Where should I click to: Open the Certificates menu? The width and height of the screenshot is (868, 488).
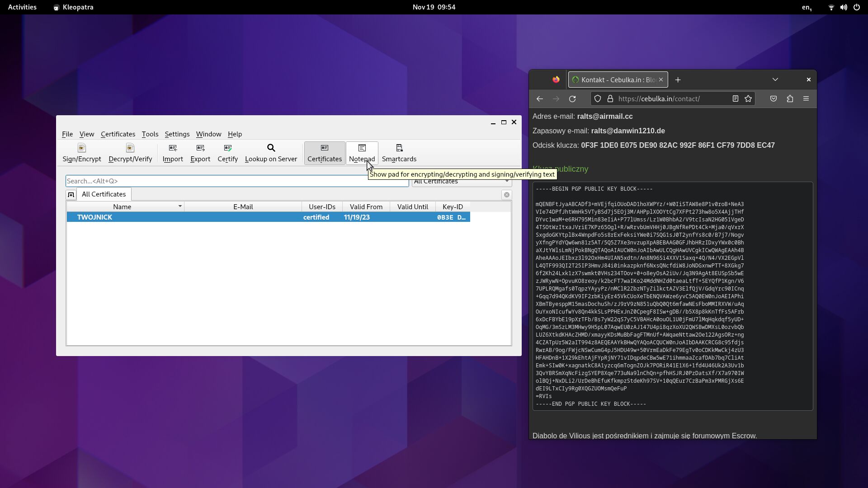point(118,134)
